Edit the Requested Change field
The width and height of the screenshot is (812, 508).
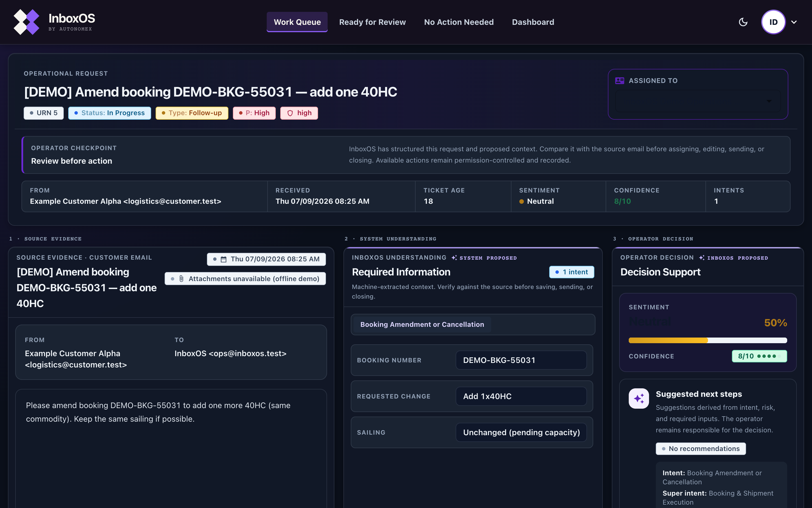521,397
